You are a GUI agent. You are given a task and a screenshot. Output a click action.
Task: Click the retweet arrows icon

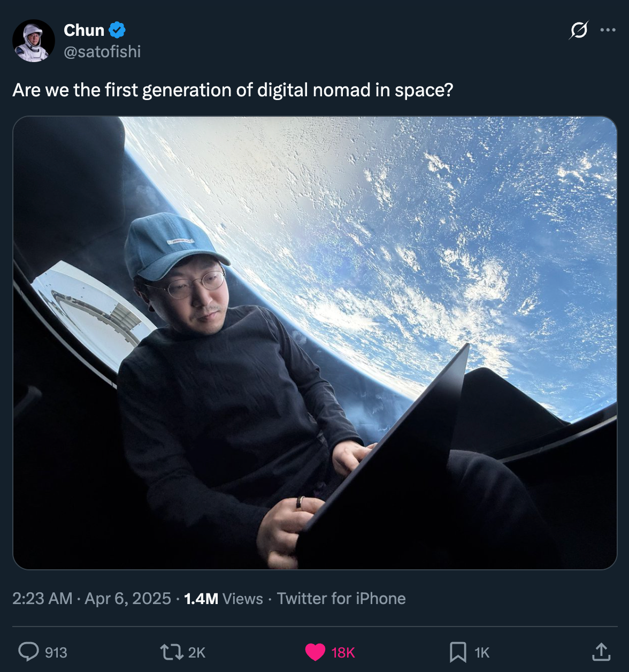(x=171, y=652)
